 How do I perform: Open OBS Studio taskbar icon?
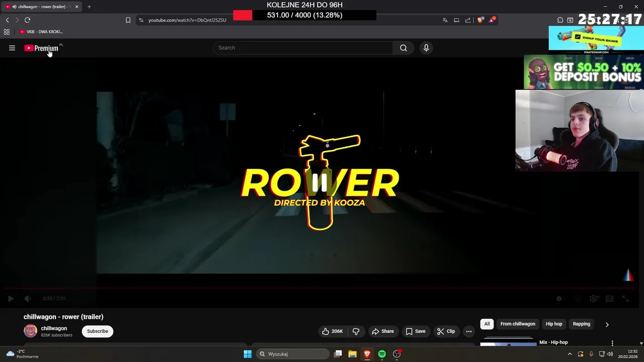[x=397, y=354]
